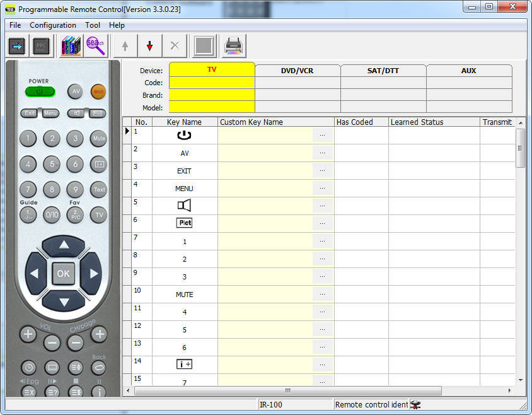The image size is (532, 415).
Task: Switch to the DVD/VCR device tab
Action: (x=297, y=70)
